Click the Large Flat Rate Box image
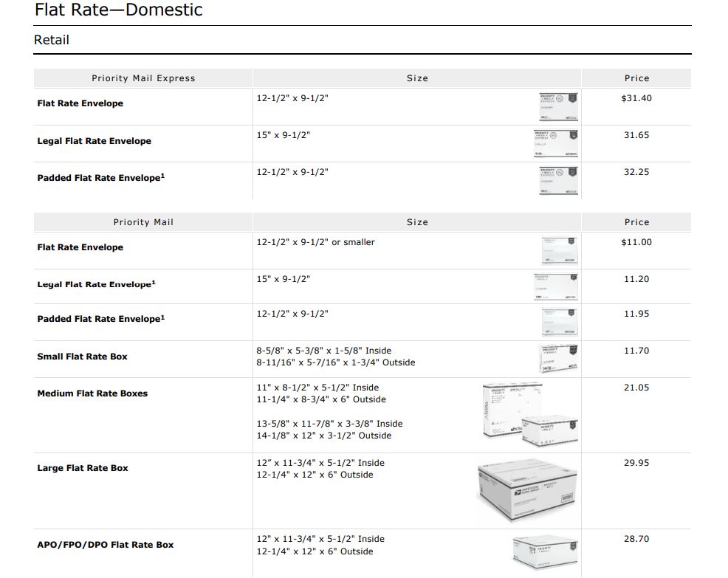Screen dimensions: 728x578 (x=526, y=489)
